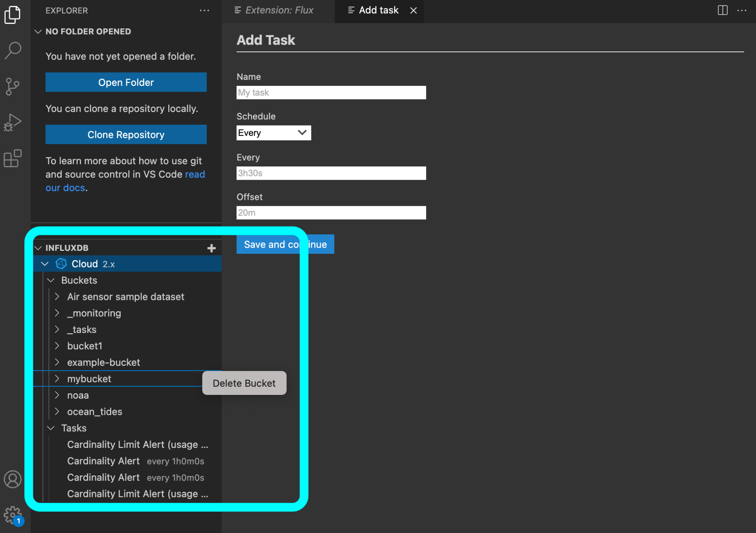Open the Explorer view
The height and width of the screenshot is (533, 756).
pos(12,14)
